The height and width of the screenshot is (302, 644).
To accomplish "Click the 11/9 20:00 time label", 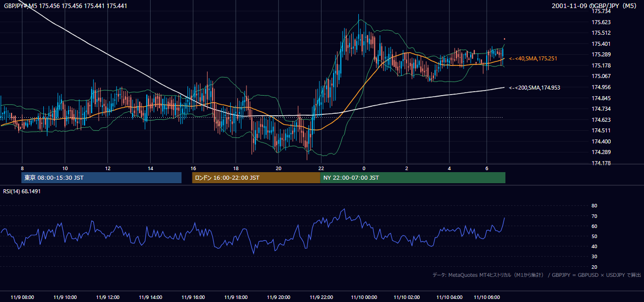I will click(x=279, y=297).
